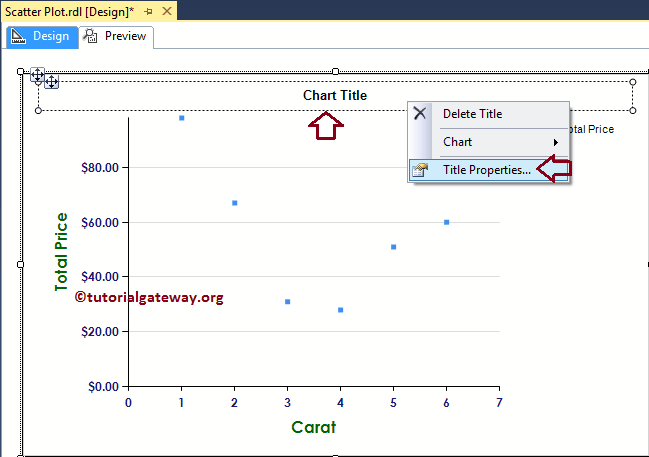Select the data point at carat 6
The image size is (649, 457).
coord(446,222)
